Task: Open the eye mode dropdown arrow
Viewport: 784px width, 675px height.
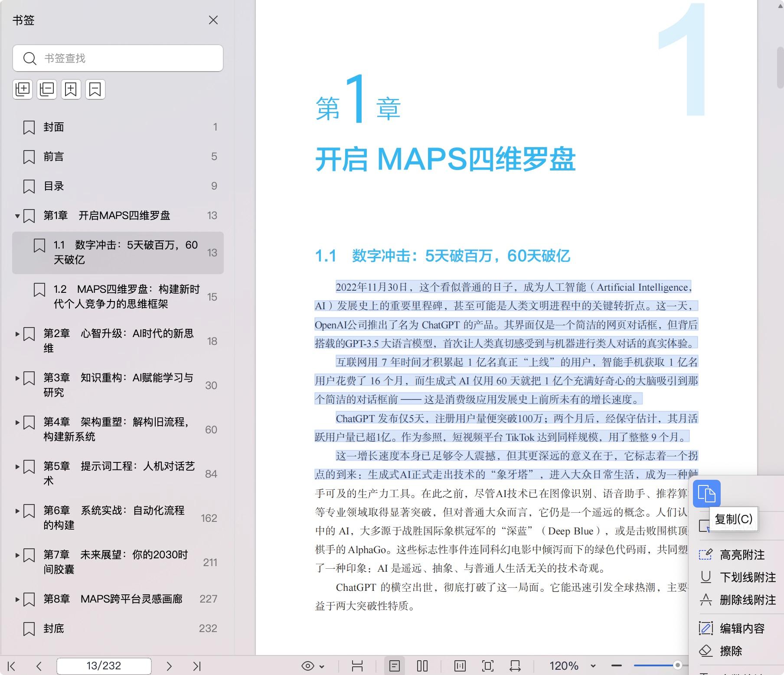Action: tap(322, 666)
